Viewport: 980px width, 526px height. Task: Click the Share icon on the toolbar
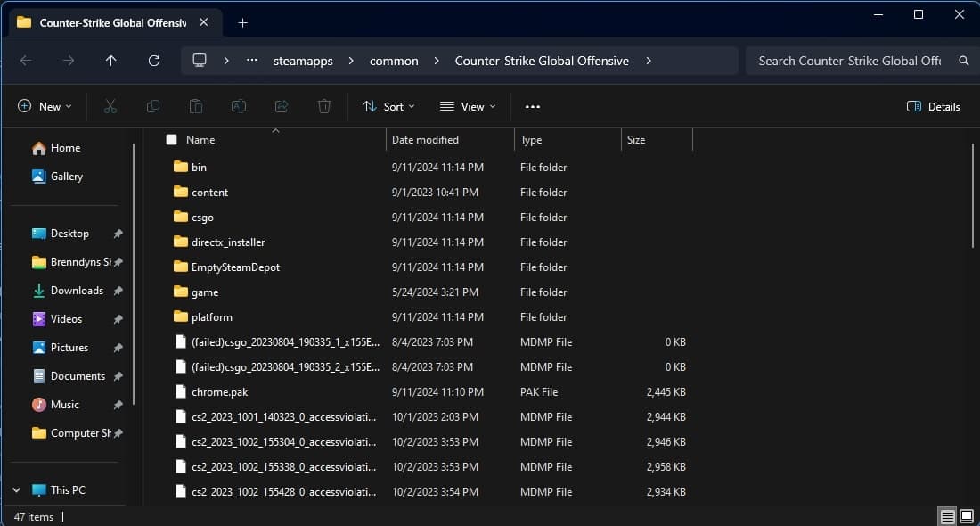pos(281,106)
